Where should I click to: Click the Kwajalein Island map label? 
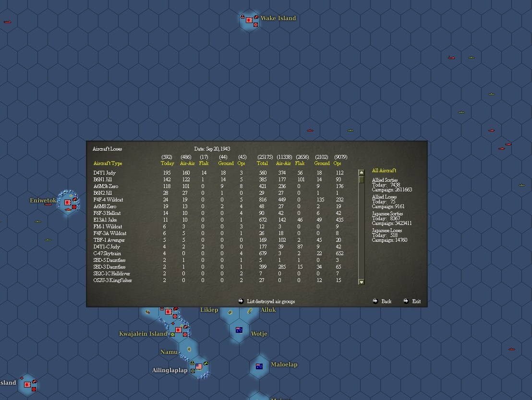[x=143, y=333]
